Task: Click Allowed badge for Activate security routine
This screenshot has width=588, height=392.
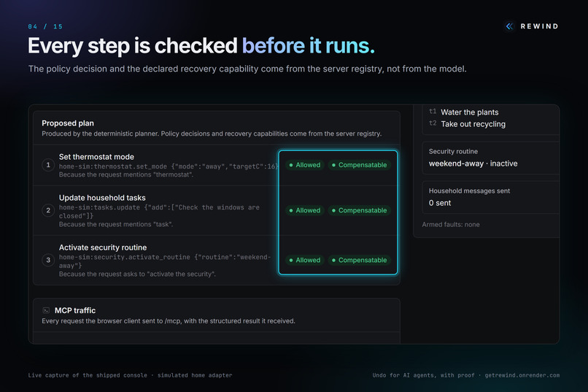Action: (304, 260)
